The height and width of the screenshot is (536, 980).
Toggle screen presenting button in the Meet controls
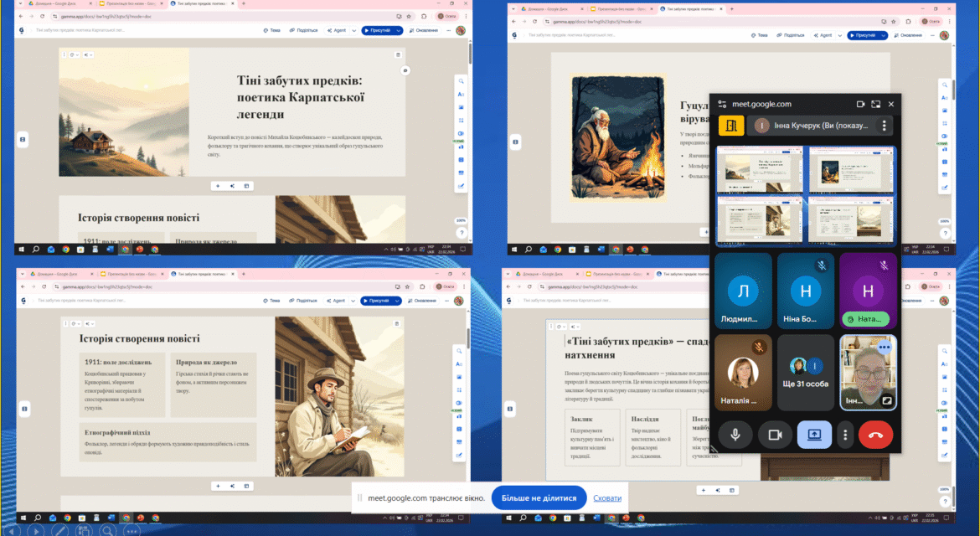(814, 435)
